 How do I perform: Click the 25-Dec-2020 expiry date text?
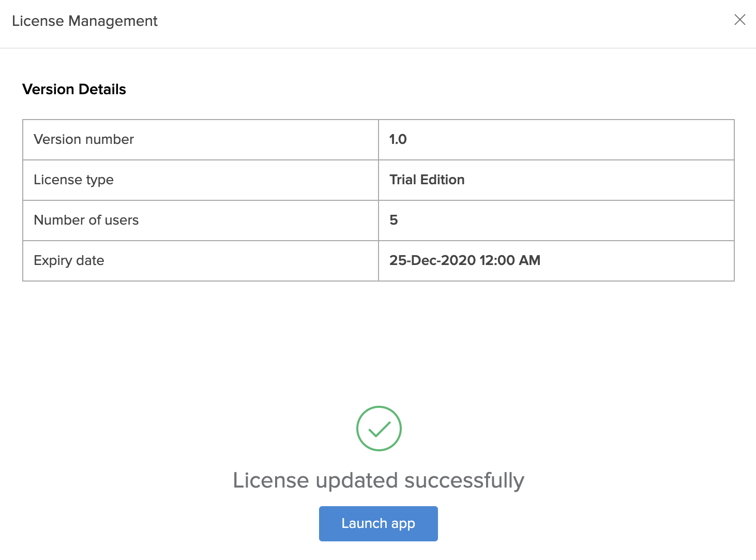click(432, 260)
